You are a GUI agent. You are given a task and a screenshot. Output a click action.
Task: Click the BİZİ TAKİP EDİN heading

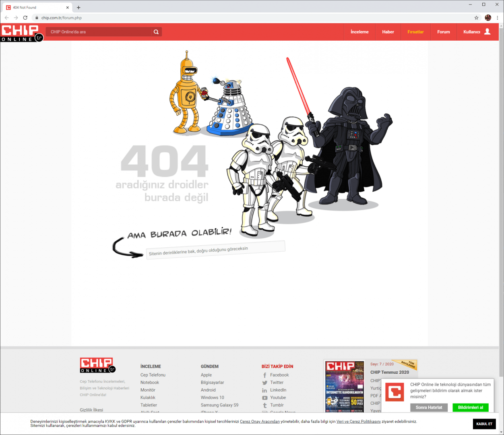(277, 367)
